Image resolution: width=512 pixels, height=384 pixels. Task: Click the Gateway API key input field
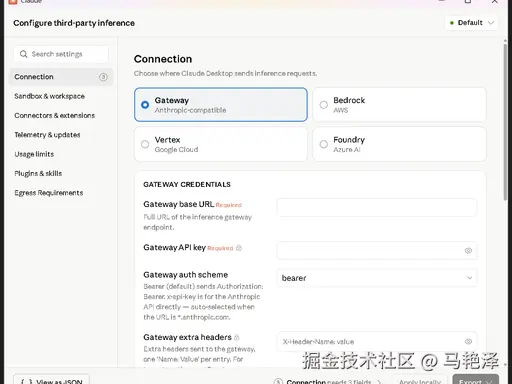coord(377,251)
